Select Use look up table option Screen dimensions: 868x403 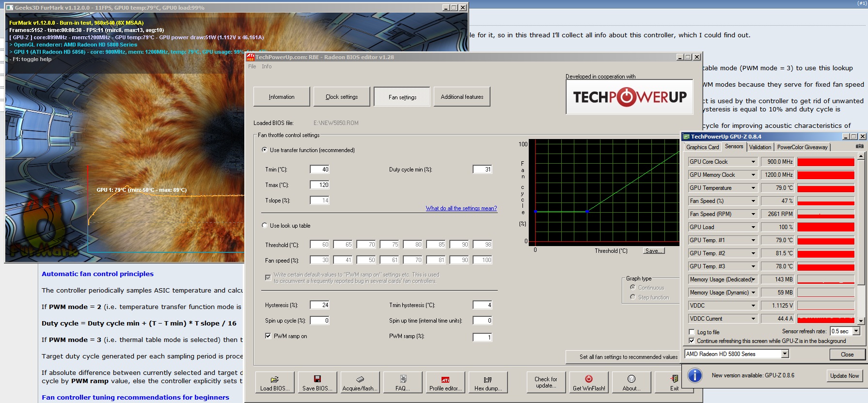pos(265,226)
